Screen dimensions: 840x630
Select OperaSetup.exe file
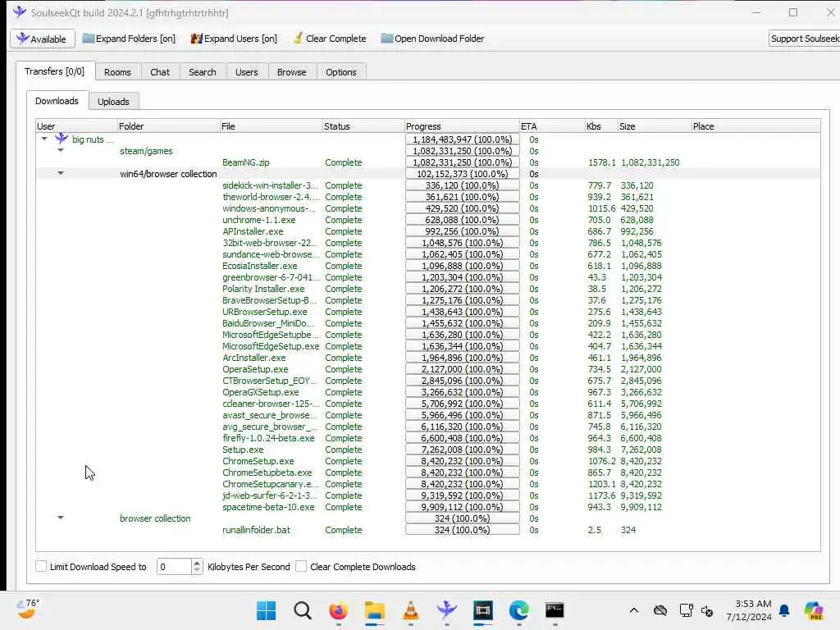pyautogui.click(x=255, y=369)
